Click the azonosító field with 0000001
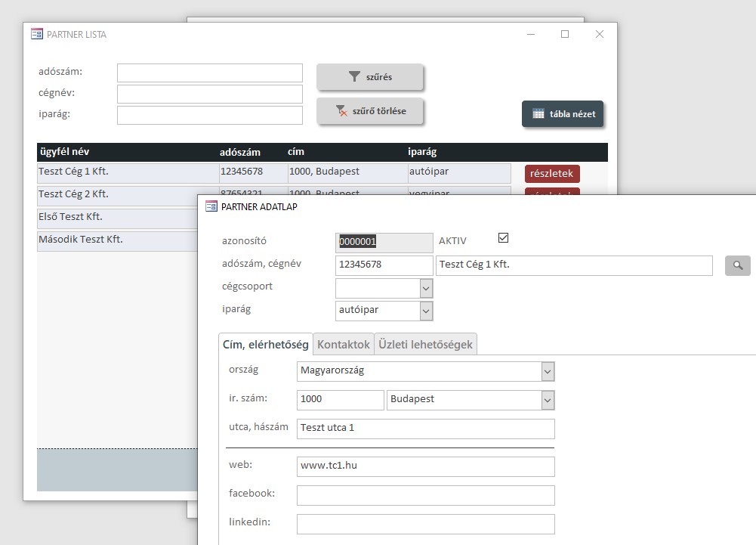The image size is (756, 545). [384, 243]
